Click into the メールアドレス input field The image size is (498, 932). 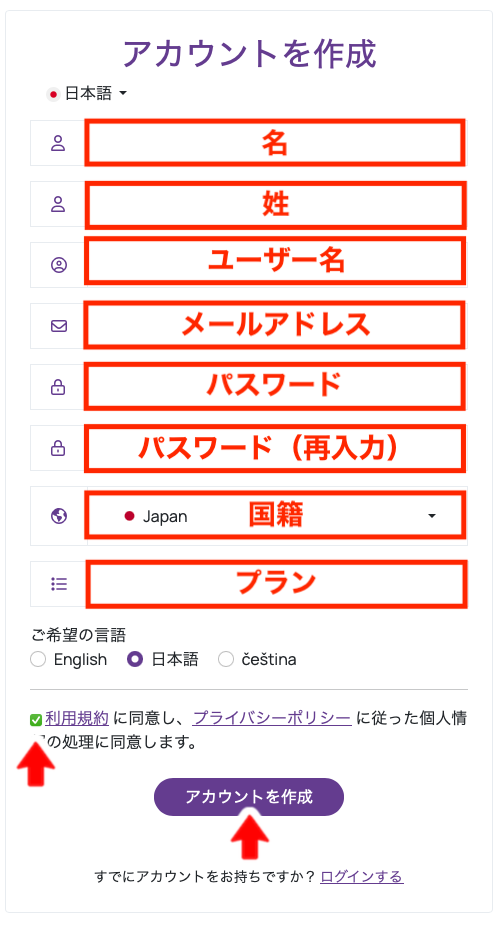tap(275, 326)
